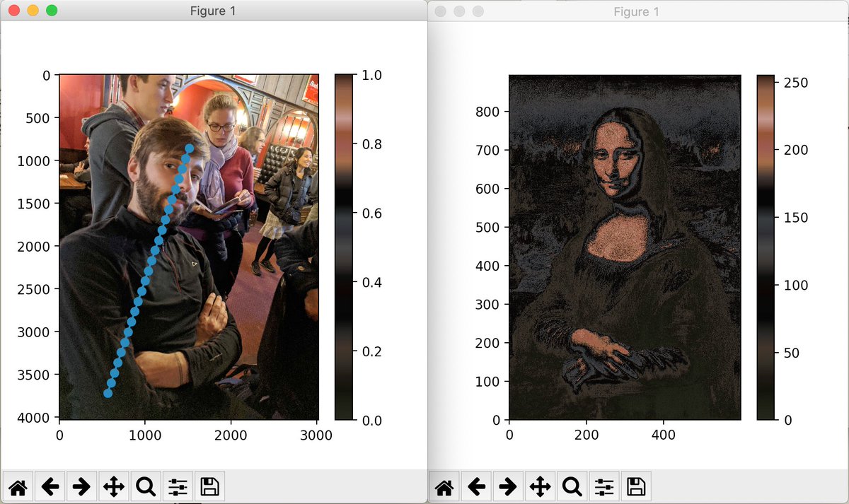Click bottommost blue dot of the plotted line
This screenshot has height=504, width=849.
point(108,393)
